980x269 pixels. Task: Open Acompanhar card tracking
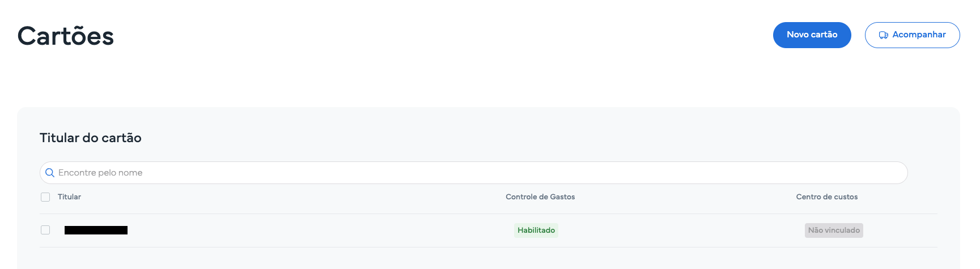(x=912, y=35)
